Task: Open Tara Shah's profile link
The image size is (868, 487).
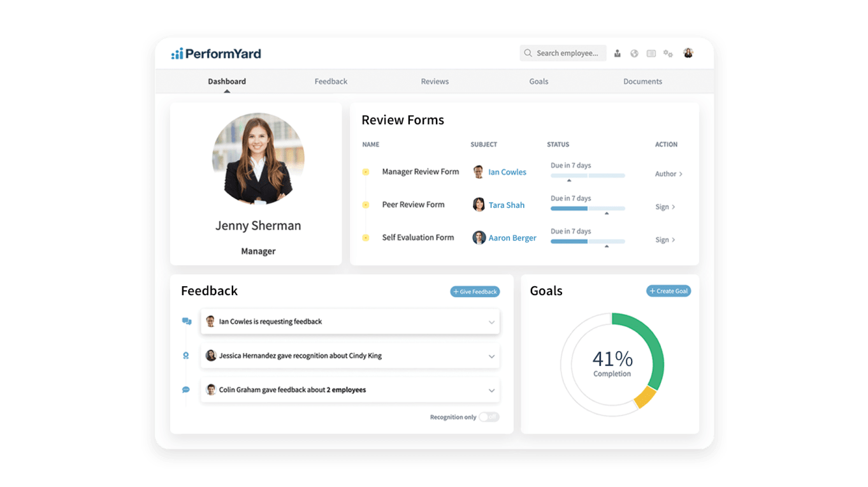Action: pos(506,205)
